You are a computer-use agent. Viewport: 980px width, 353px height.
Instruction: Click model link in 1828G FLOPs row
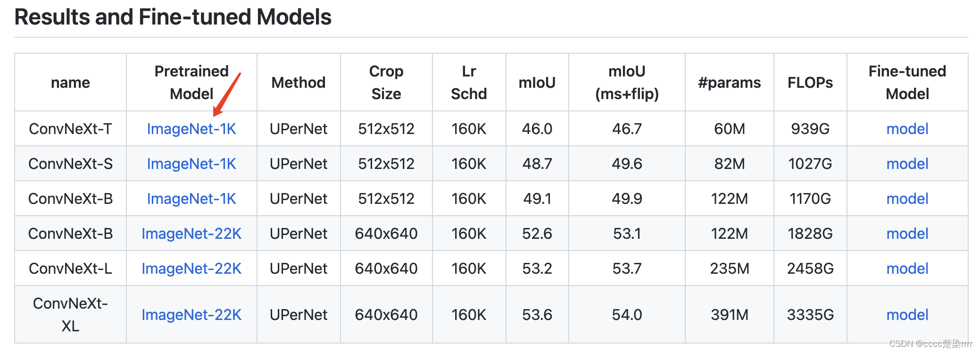tap(907, 234)
